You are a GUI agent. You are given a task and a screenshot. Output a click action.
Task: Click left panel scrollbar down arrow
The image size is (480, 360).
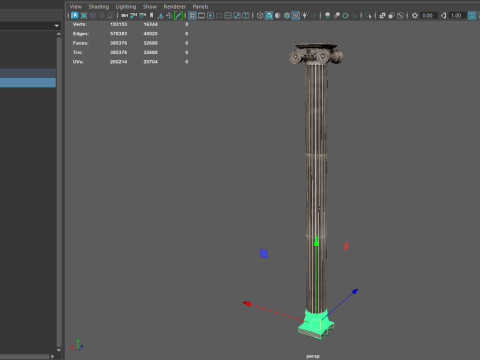(x=59, y=350)
